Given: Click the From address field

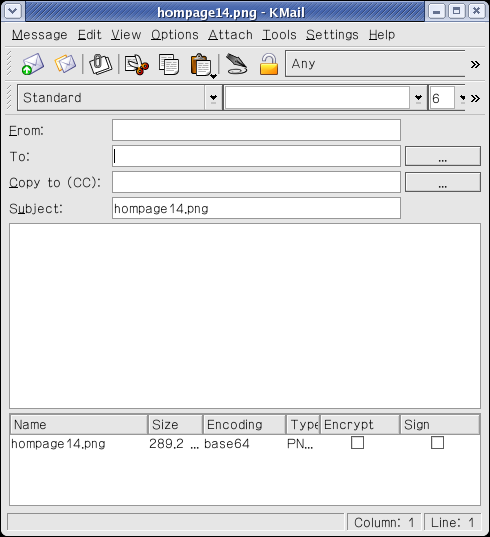Looking at the screenshot, I should 256,130.
